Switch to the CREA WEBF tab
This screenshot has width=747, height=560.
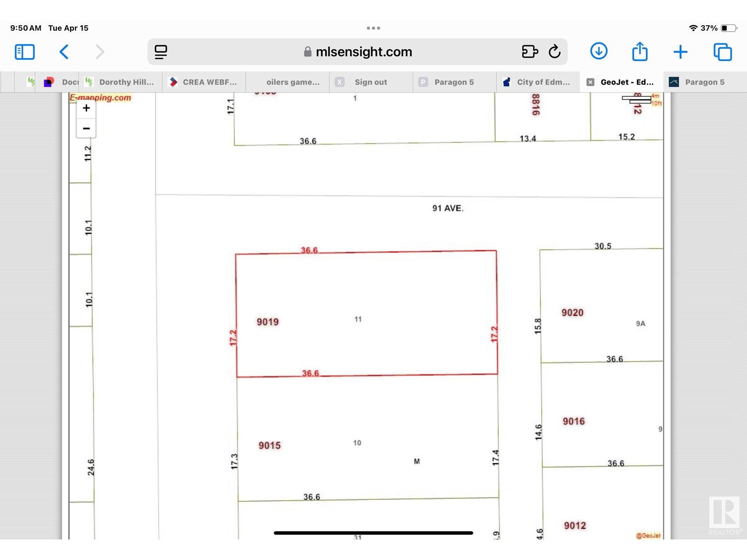(204, 82)
